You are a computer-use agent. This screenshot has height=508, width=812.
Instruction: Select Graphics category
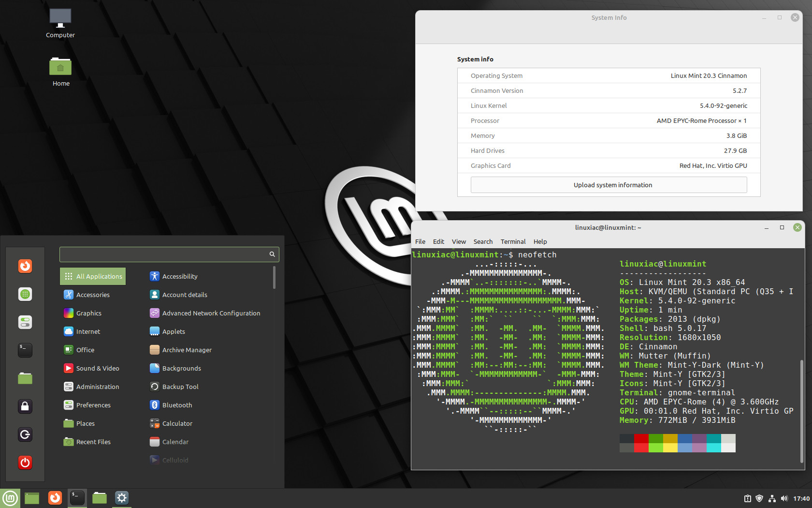83,313
